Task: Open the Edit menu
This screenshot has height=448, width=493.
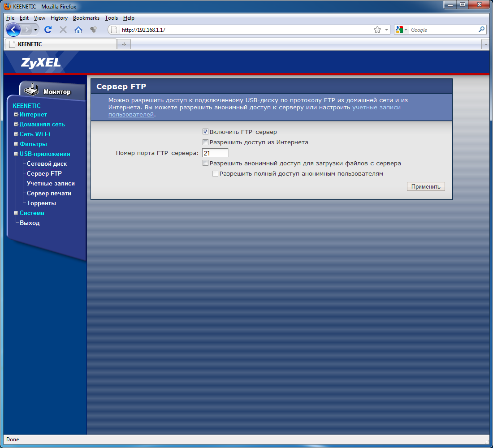Action: point(24,18)
